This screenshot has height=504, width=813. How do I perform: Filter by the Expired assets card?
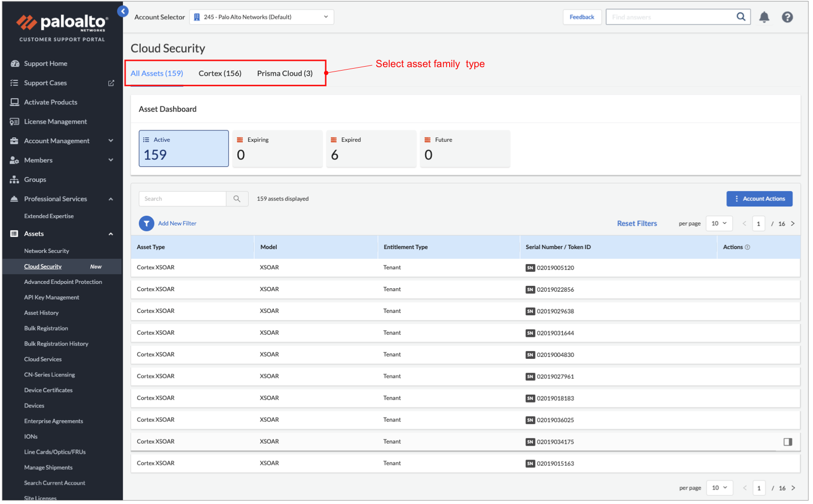click(371, 149)
